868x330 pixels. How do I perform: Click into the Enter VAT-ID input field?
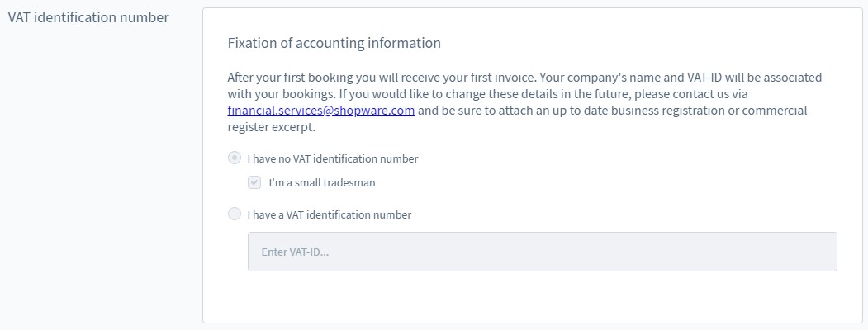[x=542, y=252]
